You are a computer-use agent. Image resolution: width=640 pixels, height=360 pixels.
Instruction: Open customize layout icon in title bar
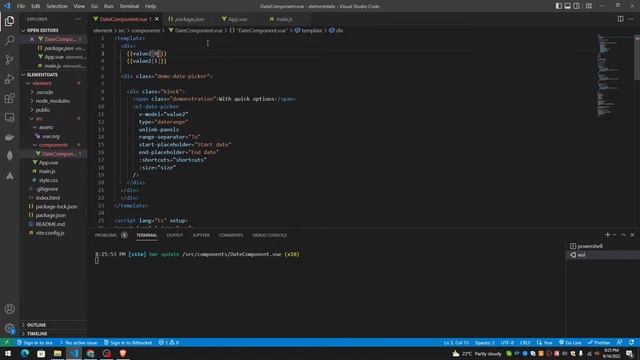(589, 6)
